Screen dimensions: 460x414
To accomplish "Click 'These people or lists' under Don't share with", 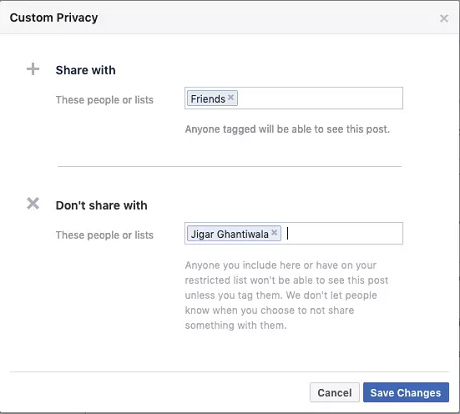I will [105, 235].
